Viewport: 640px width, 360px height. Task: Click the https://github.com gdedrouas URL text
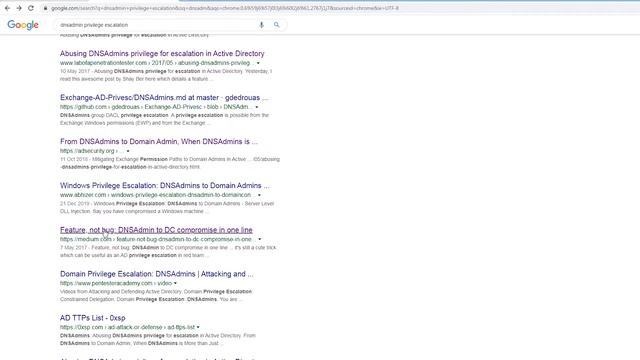(156, 107)
